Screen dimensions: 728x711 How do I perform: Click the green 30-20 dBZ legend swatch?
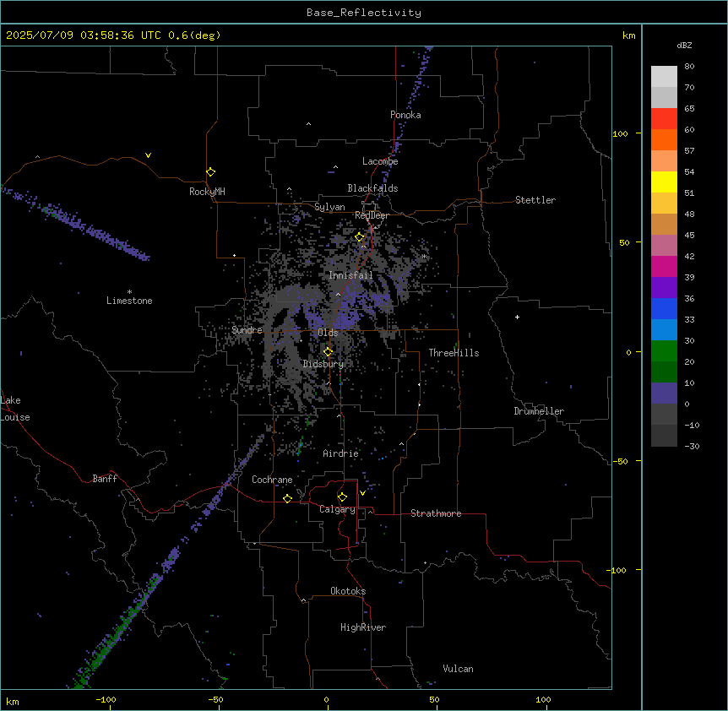tap(664, 351)
